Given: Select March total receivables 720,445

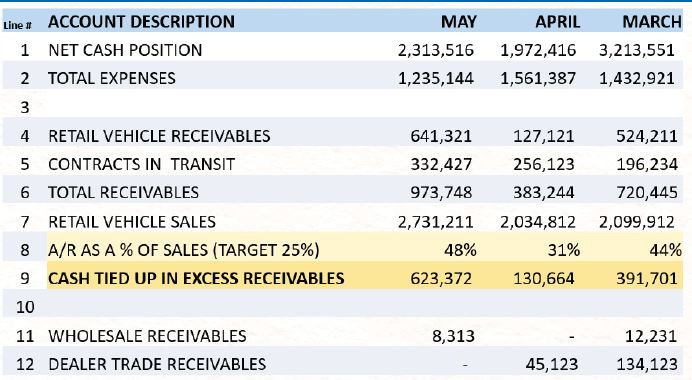Looking at the screenshot, I should (x=647, y=192).
